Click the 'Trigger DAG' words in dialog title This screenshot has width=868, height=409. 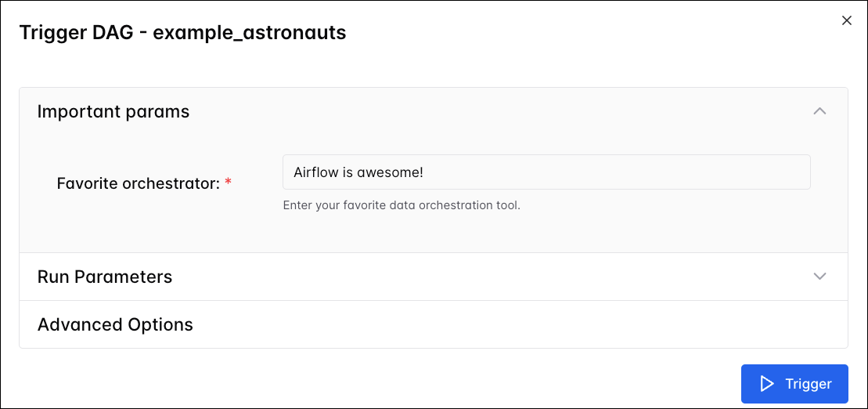coord(75,32)
